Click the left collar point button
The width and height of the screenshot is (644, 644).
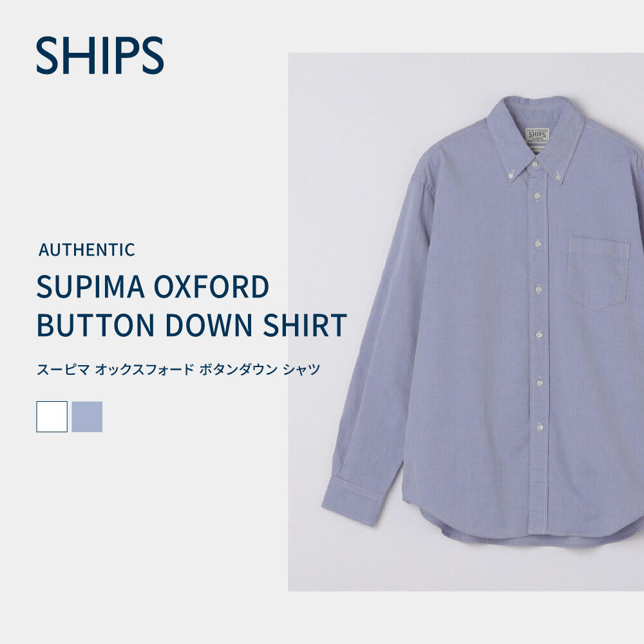[511, 175]
